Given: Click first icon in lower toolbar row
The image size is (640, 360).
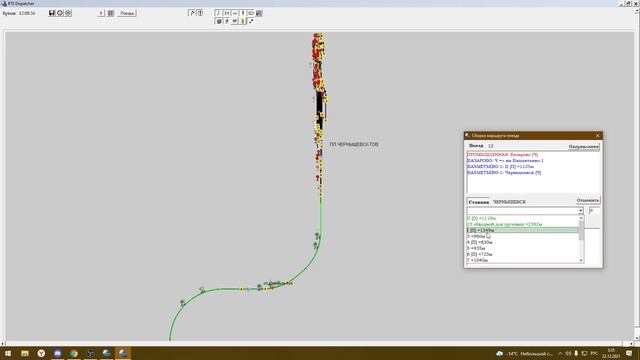Looking at the screenshot, I should [x=218, y=21].
